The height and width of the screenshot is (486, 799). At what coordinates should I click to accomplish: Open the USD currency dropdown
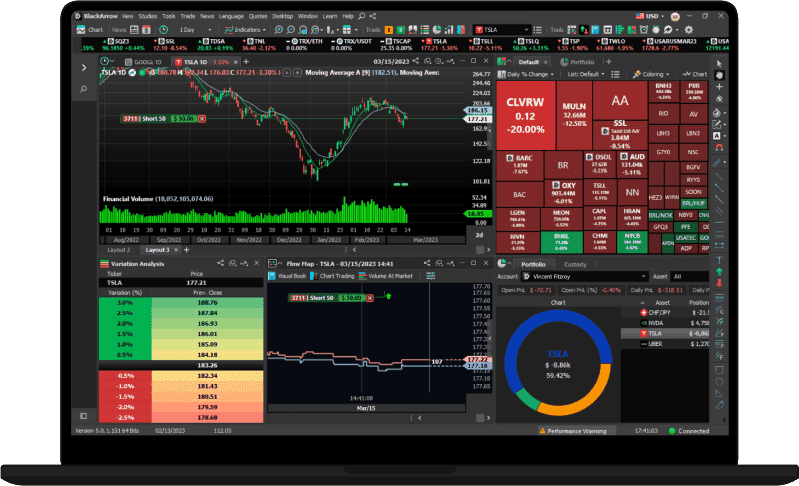[x=650, y=16]
